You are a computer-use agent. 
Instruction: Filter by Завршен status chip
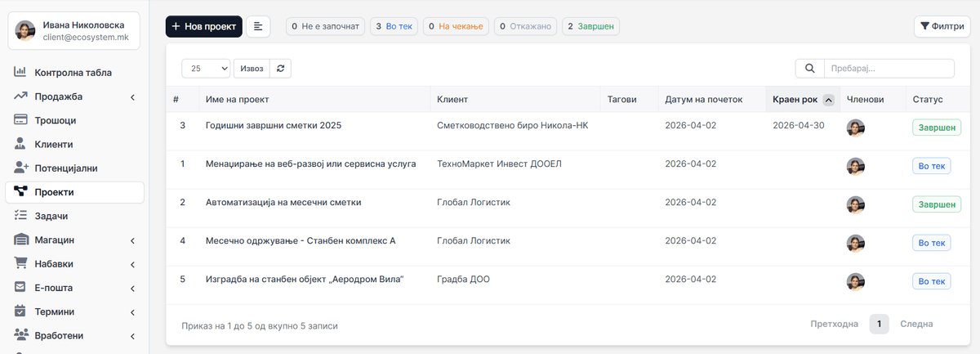point(590,27)
